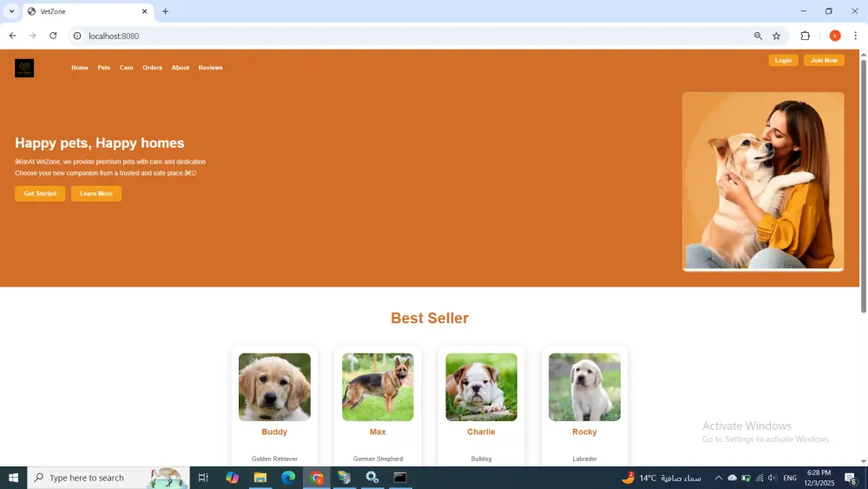The height and width of the screenshot is (489, 868).
Task: Switch the ENG input language indicator
Action: [790, 478]
